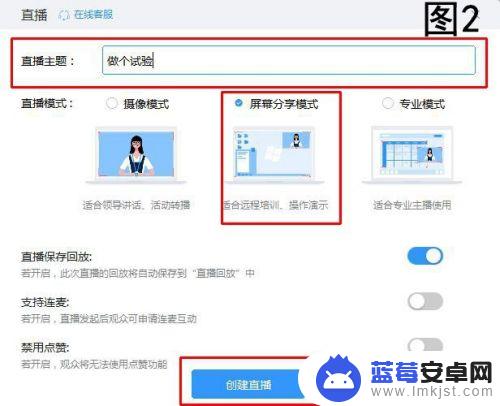
Task: Click the 适合远程培训、操作演示 description text
Action: point(275,205)
